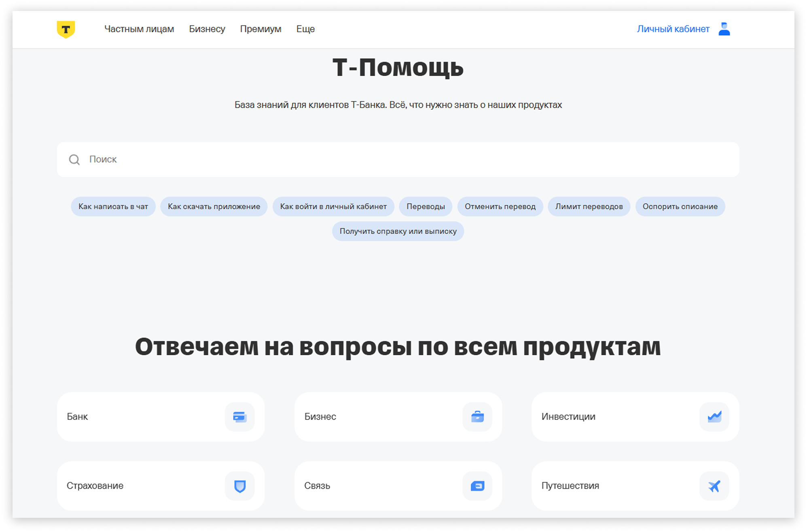Expand the Еще menu
The width and height of the screenshot is (807, 532).
[x=305, y=29]
